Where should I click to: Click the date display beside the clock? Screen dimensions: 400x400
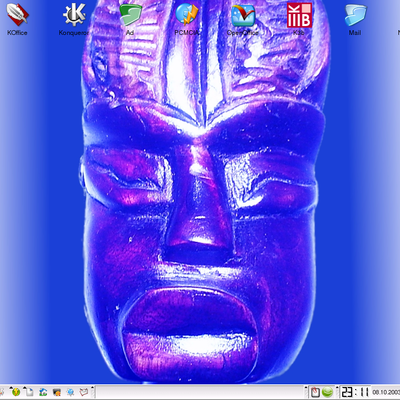click(x=386, y=392)
